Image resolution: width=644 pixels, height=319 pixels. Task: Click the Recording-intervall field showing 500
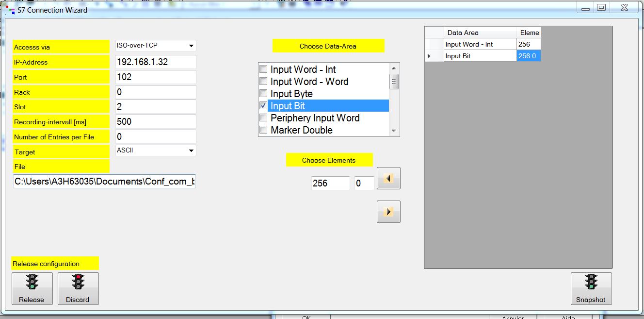tap(156, 122)
